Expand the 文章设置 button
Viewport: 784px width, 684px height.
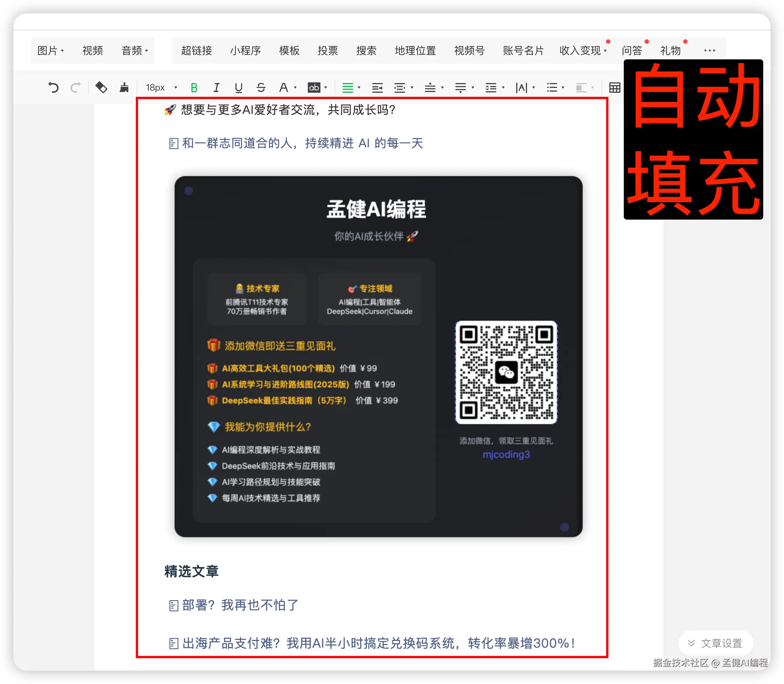(715, 643)
